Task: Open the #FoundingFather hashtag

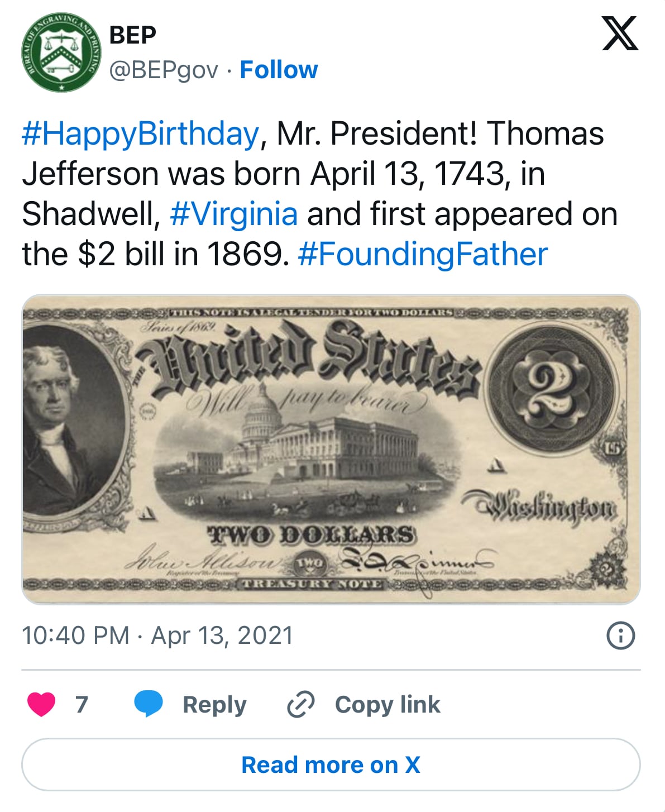Action: tap(423, 255)
